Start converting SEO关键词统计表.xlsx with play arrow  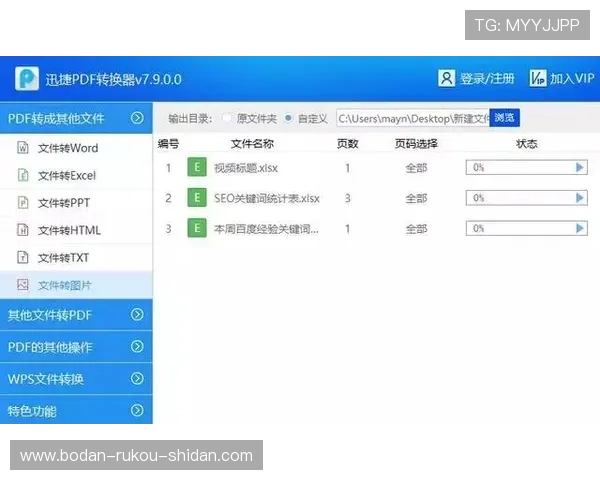(x=579, y=198)
